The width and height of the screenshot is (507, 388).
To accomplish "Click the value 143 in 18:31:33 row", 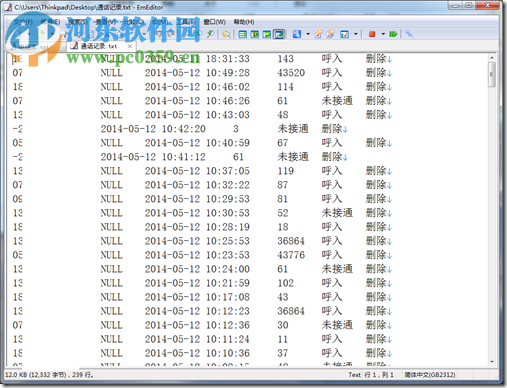I will click(x=285, y=59).
